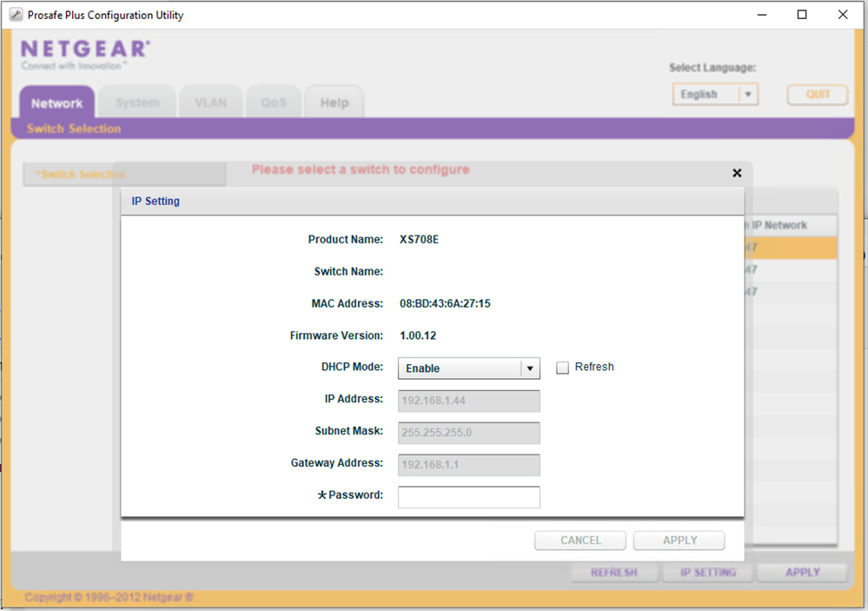Select the highlighted orange switch row
Viewport: 868px width, 611px height.
(x=790, y=248)
